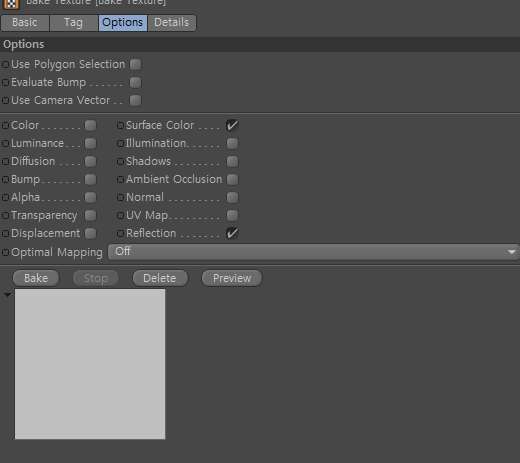Click keyframe dot beside Diffusion
This screenshot has width=520, height=463.
click(x=5, y=161)
